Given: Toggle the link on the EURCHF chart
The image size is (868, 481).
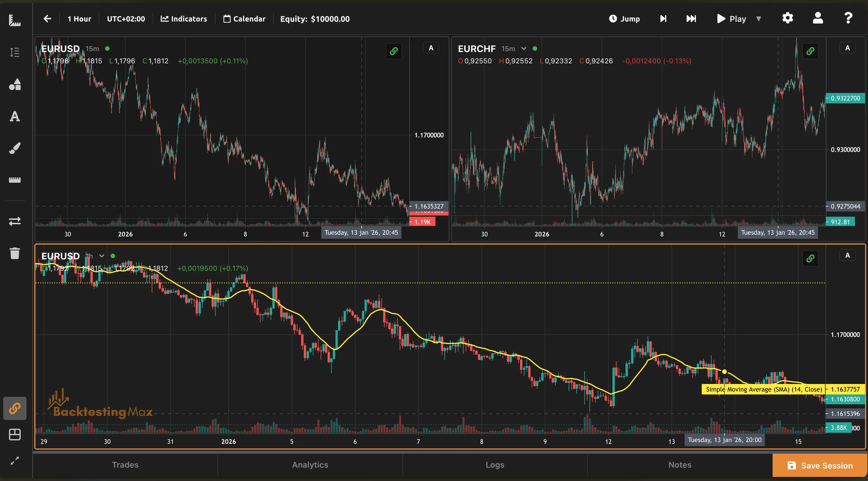Looking at the screenshot, I should (x=810, y=51).
